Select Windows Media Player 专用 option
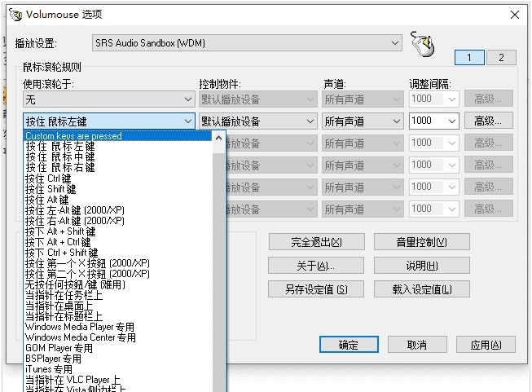 (x=118, y=327)
